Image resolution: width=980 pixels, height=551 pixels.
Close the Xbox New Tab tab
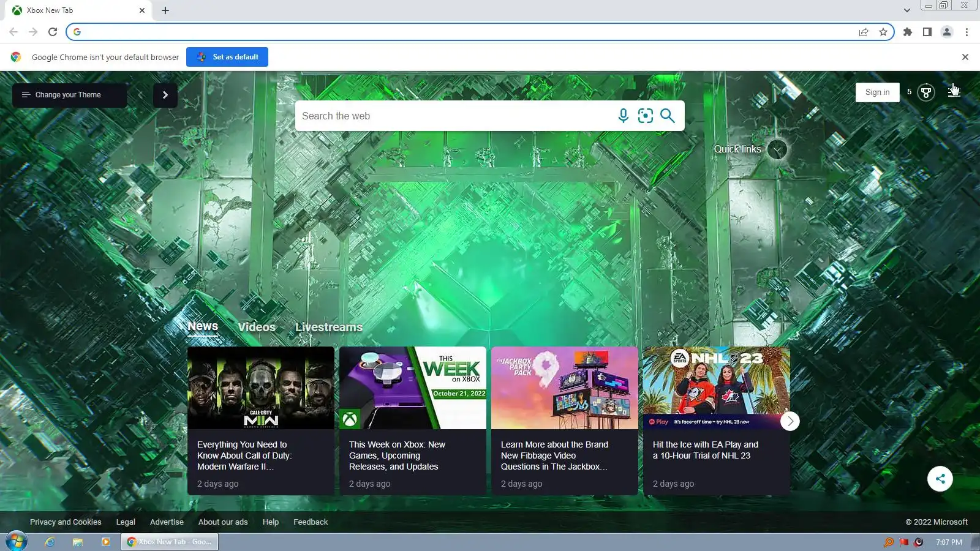[142, 10]
